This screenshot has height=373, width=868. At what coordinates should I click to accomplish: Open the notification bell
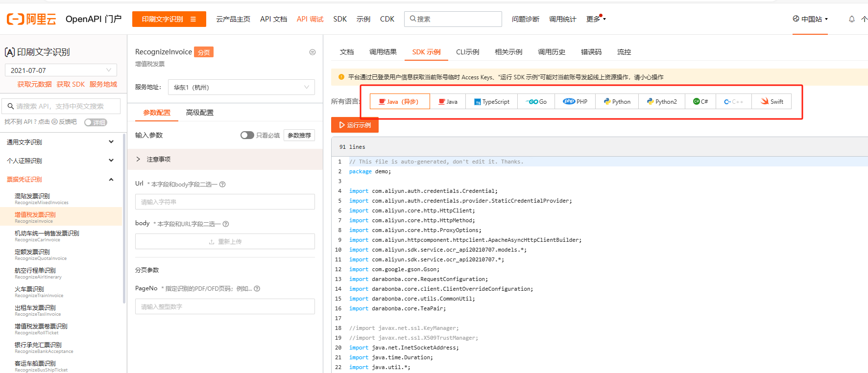coord(852,19)
